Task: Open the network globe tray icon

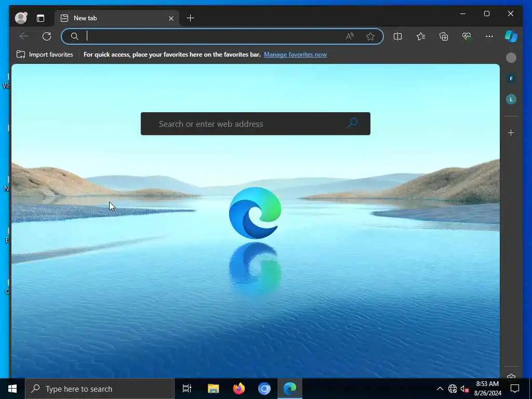Action: click(453, 389)
